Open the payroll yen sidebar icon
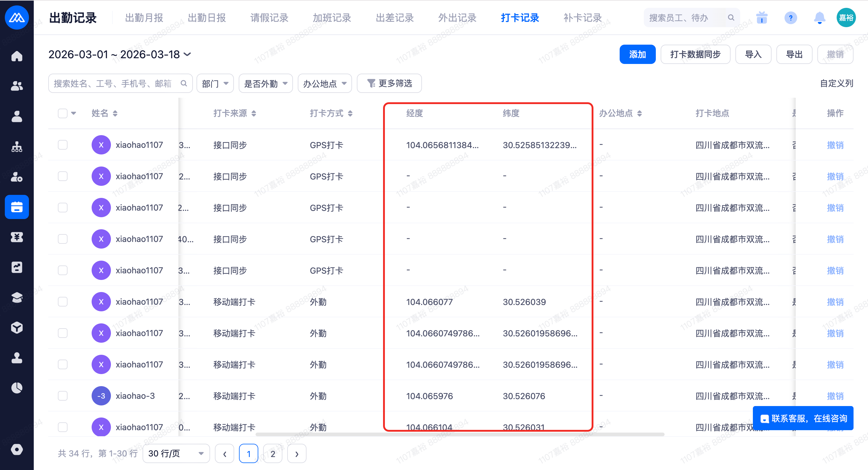Viewport: 868px width, 470px height. [17, 237]
